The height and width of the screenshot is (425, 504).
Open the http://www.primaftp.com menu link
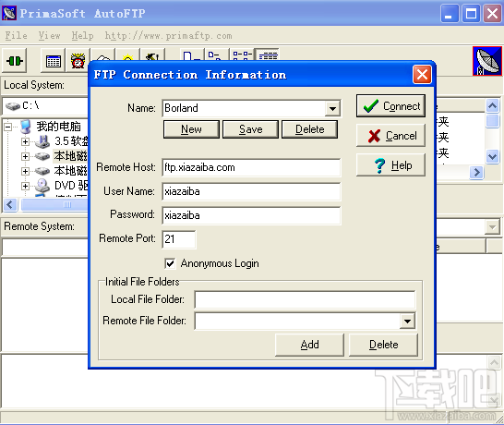point(168,35)
